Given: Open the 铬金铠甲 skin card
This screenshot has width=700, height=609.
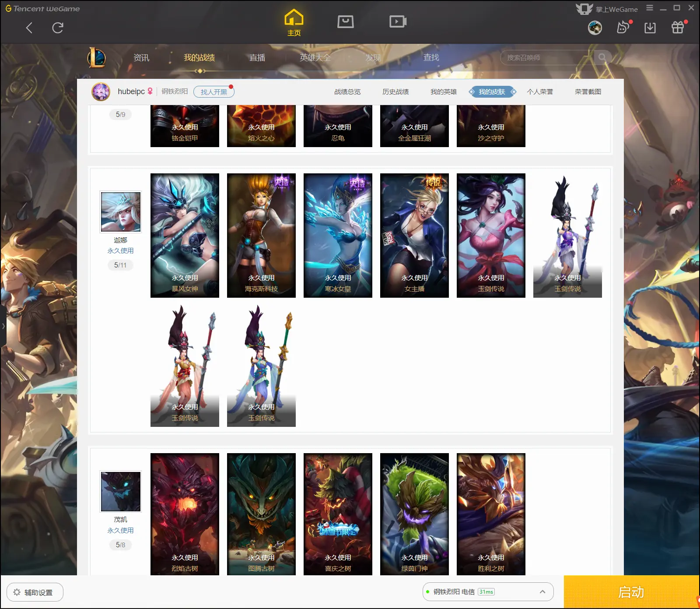Looking at the screenshot, I should [185, 126].
